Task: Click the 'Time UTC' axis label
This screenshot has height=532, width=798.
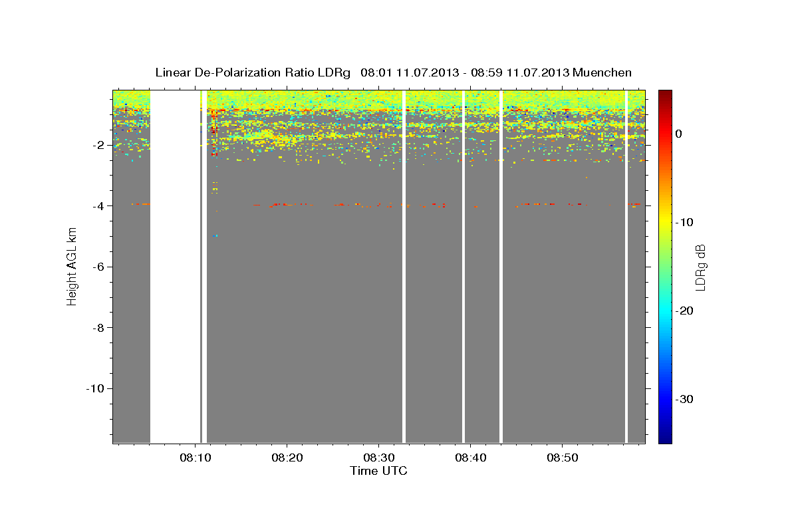Action: [x=378, y=471]
